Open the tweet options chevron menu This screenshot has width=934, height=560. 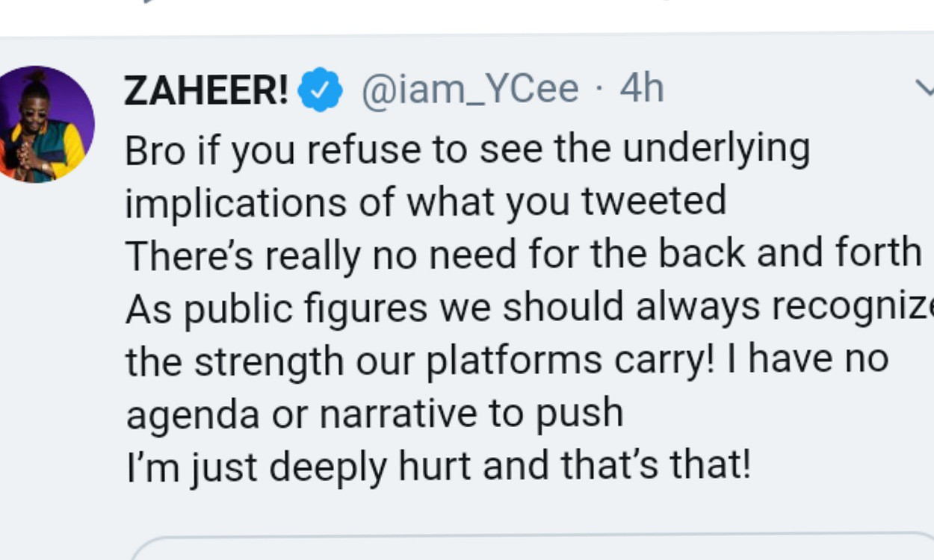(x=924, y=90)
